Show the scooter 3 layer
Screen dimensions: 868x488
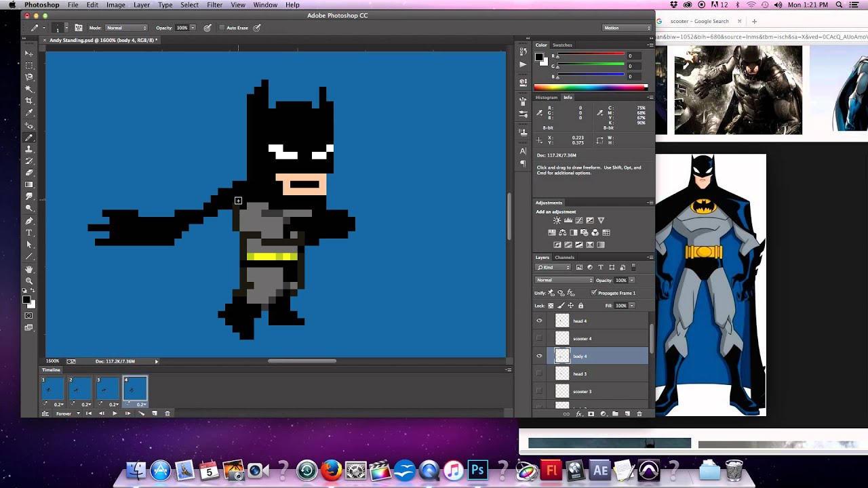pos(539,391)
